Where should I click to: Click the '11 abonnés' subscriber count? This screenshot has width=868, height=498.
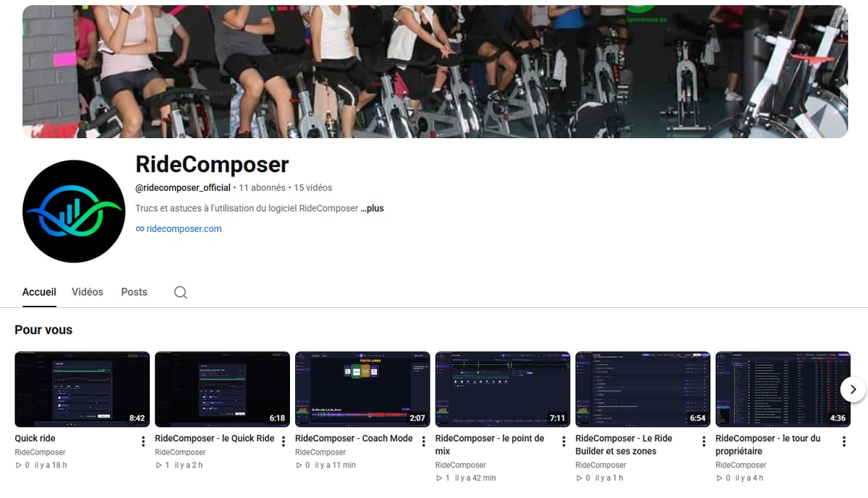(x=263, y=188)
